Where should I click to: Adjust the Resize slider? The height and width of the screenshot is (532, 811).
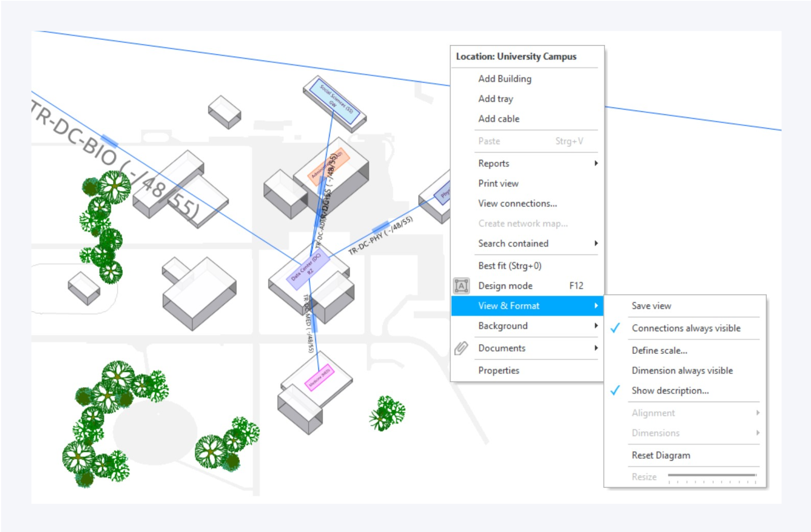pos(712,476)
